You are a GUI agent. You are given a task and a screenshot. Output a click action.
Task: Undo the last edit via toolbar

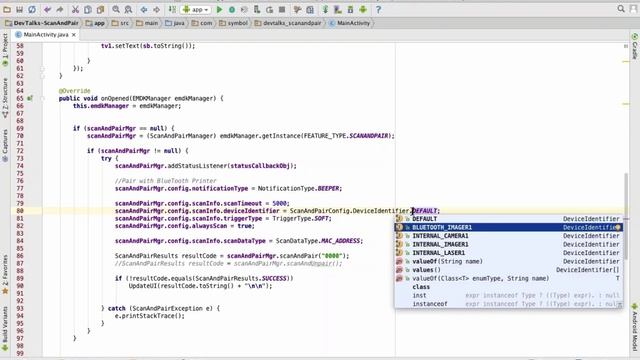tap(47, 9)
